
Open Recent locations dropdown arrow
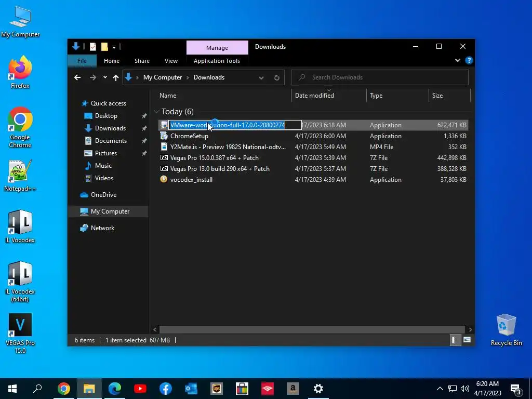coord(105,77)
